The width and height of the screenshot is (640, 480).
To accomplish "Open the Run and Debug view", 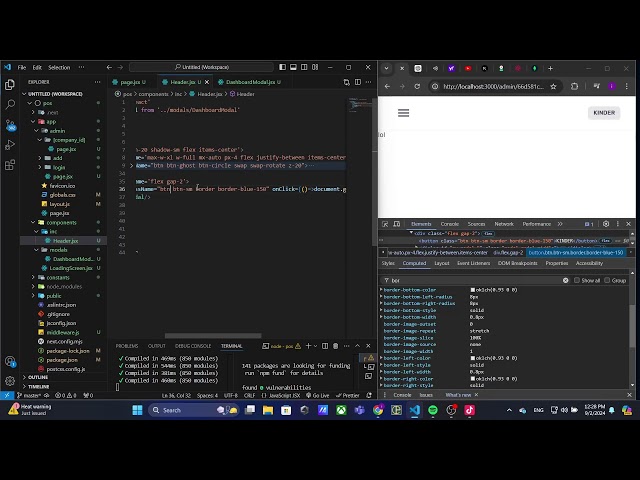I will tap(10, 144).
